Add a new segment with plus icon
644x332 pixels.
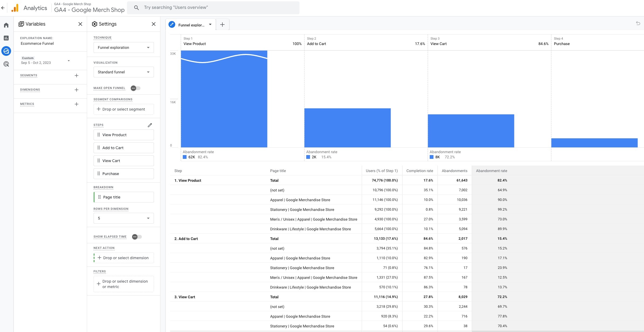click(x=77, y=76)
